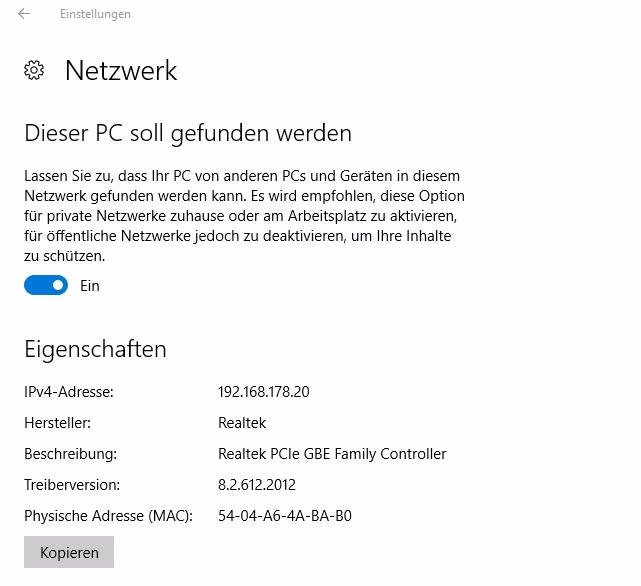Click the Netzwerk gear icon

[x=34, y=70]
